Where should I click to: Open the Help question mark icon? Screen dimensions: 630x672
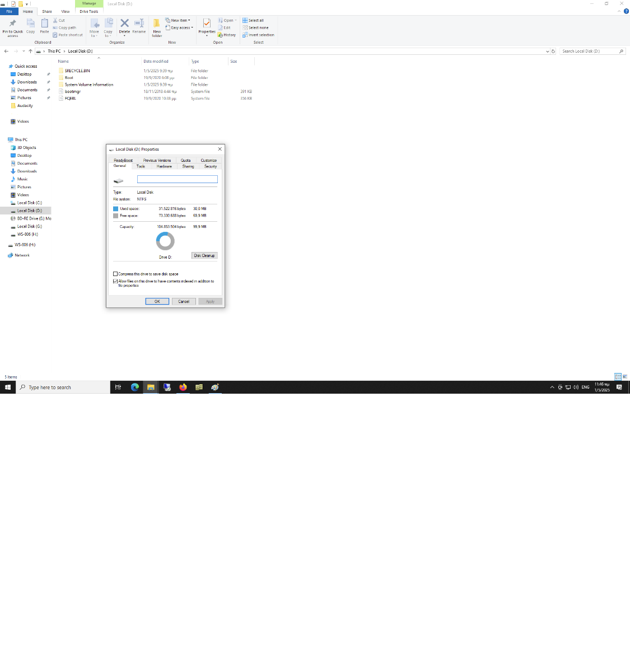pyautogui.click(x=626, y=11)
